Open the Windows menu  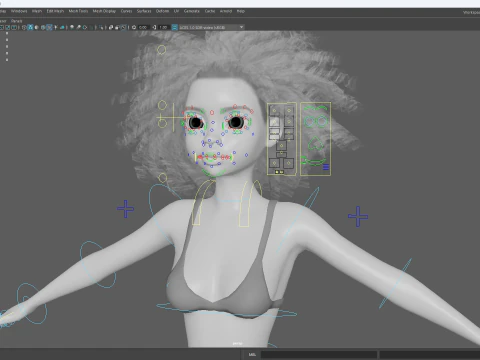click(19, 11)
